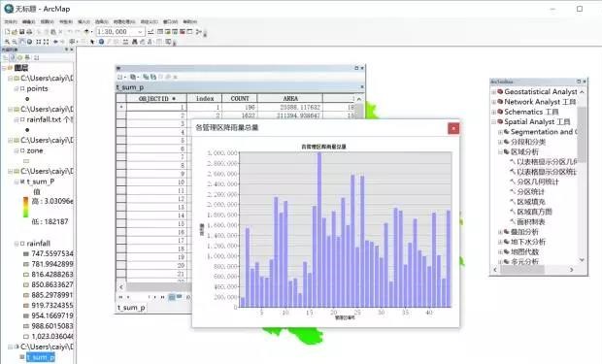Toggle the zone layer checkbox
Screen dimensions: 602x364
22,150
